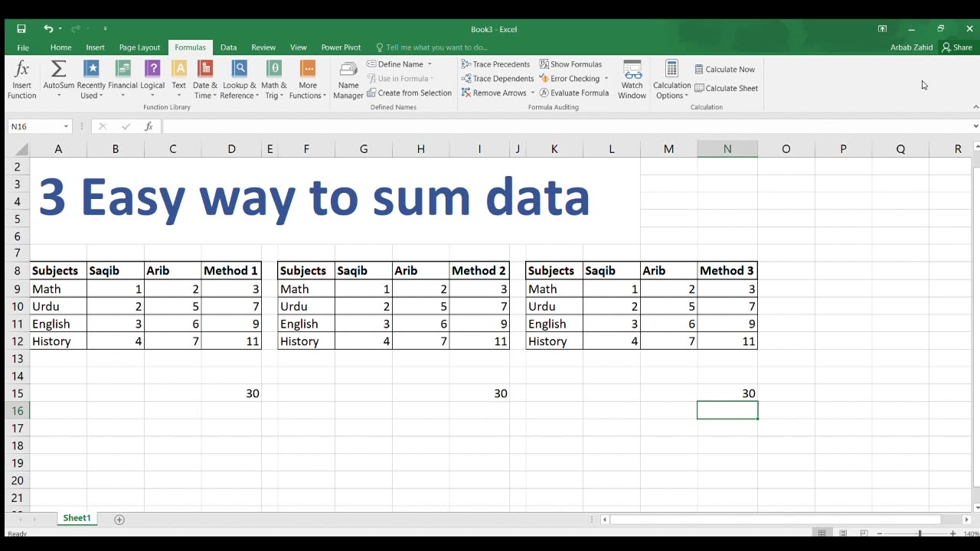Viewport: 980px width, 551px height.
Task: Open the Name Box dropdown
Action: [66, 126]
